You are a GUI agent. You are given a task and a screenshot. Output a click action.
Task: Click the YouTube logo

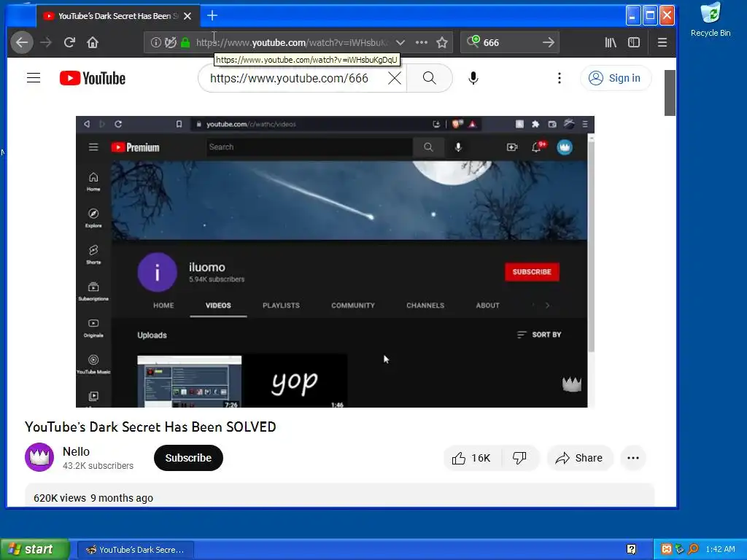tap(93, 78)
